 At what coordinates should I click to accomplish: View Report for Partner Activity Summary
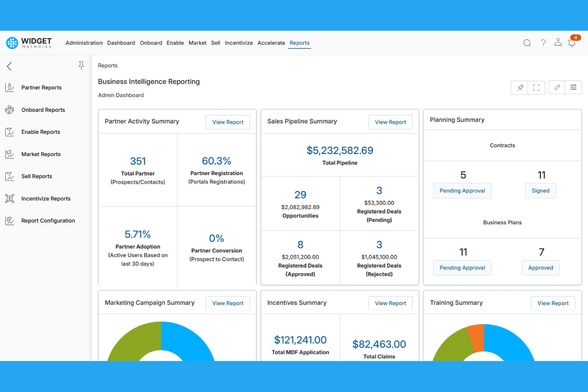228,122
